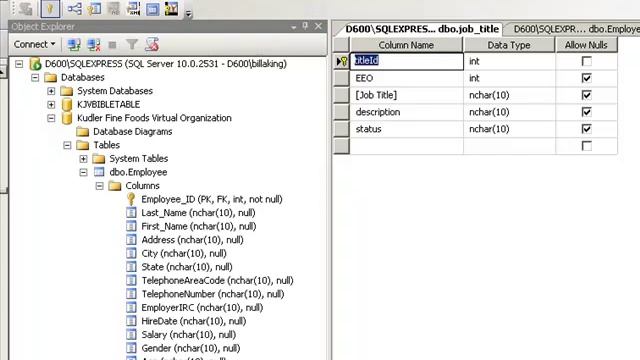Open the Object Explorer window position arrow

point(293,27)
